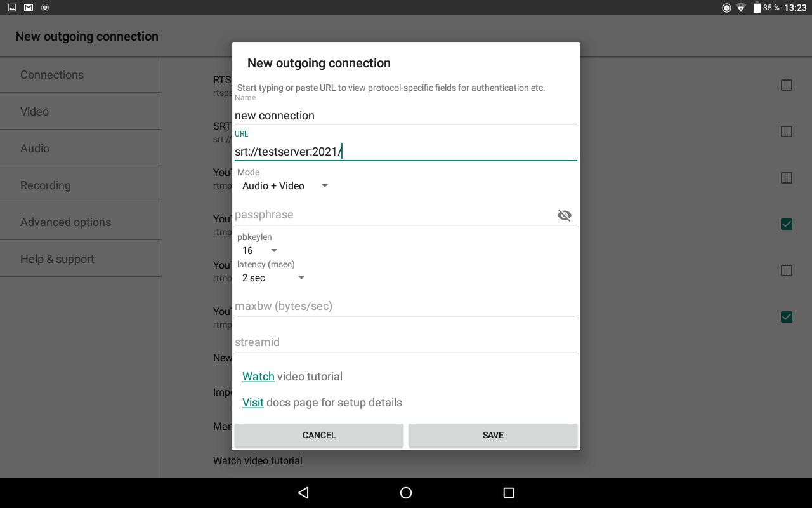Click the 13:23 clock in status bar
The width and height of the screenshot is (812, 508).
pos(795,8)
